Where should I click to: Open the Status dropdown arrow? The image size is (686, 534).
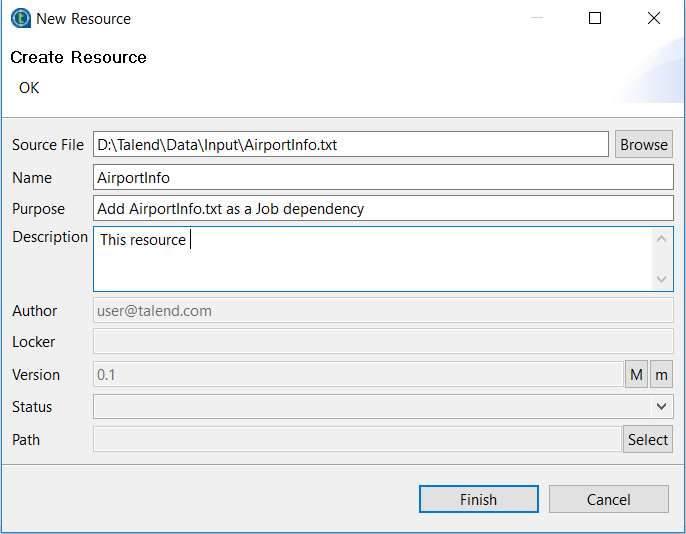[x=661, y=407]
